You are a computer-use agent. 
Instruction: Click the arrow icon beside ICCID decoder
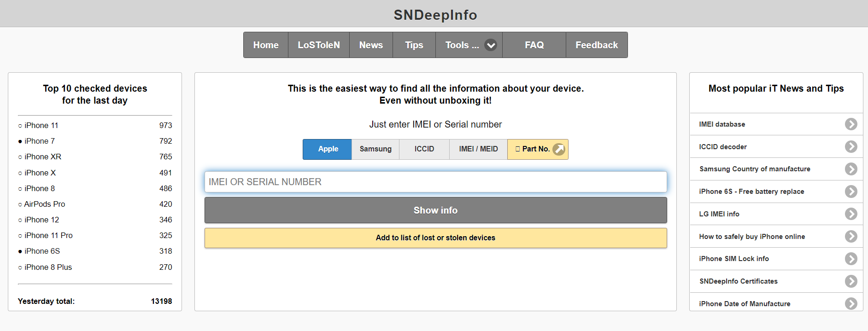pyautogui.click(x=851, y=146)
